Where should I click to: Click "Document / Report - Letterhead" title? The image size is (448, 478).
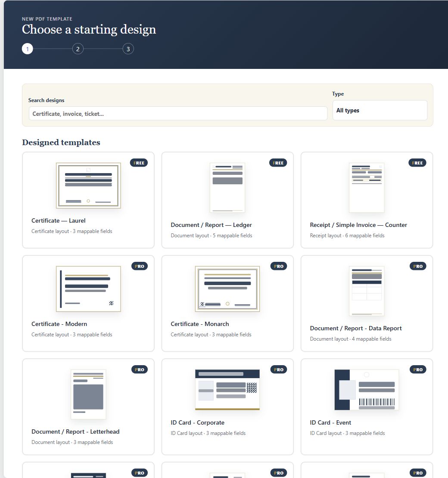pyautogui.click(x=75, y=431)
